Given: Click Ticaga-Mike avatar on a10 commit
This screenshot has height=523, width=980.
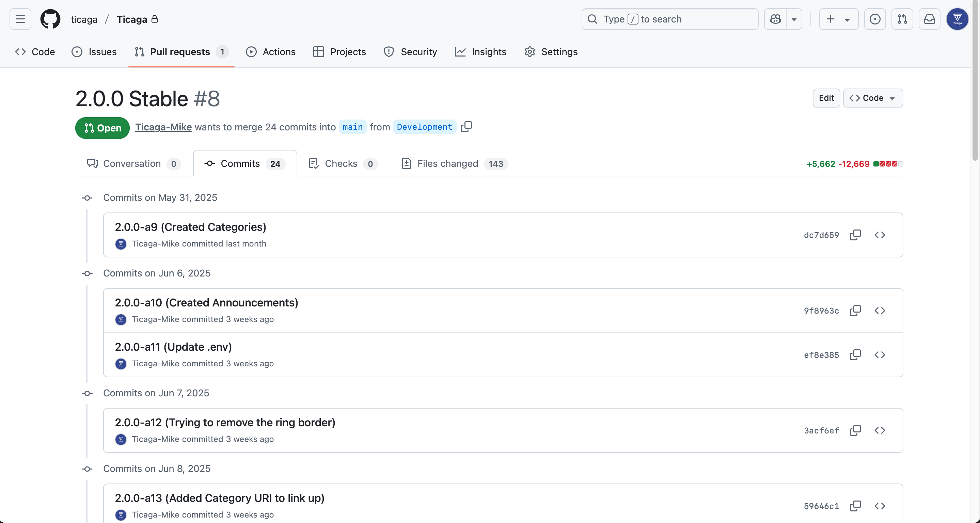Looking at the screenshot, I should click(x=121, y=319).
